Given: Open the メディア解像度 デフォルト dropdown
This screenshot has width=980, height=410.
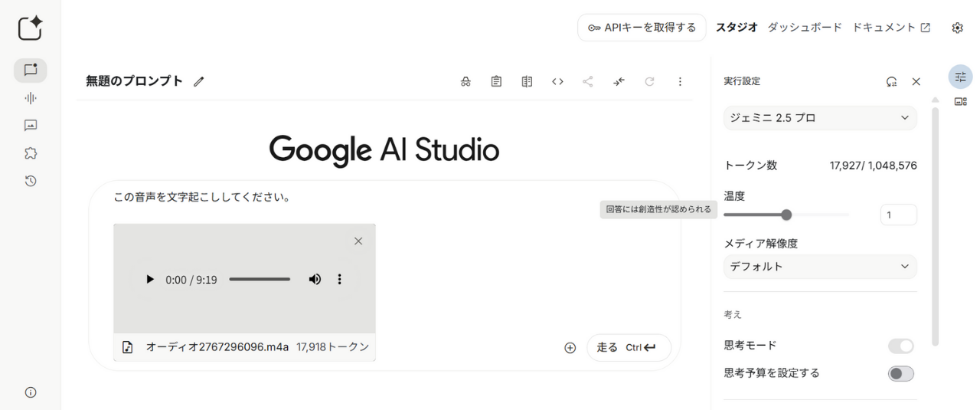Looking at the screenshot, I should 820,267.
